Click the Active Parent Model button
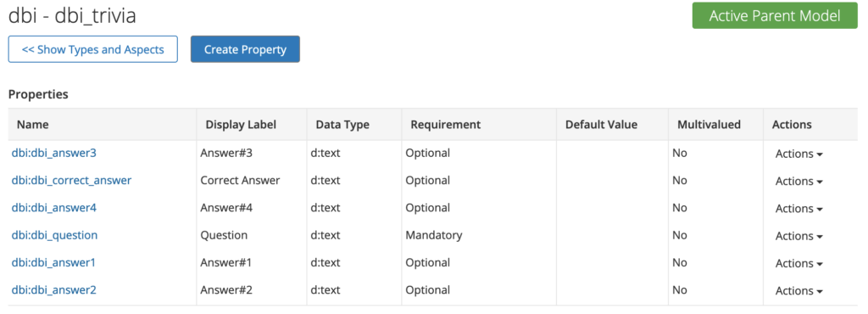 (x=775, y=15)
